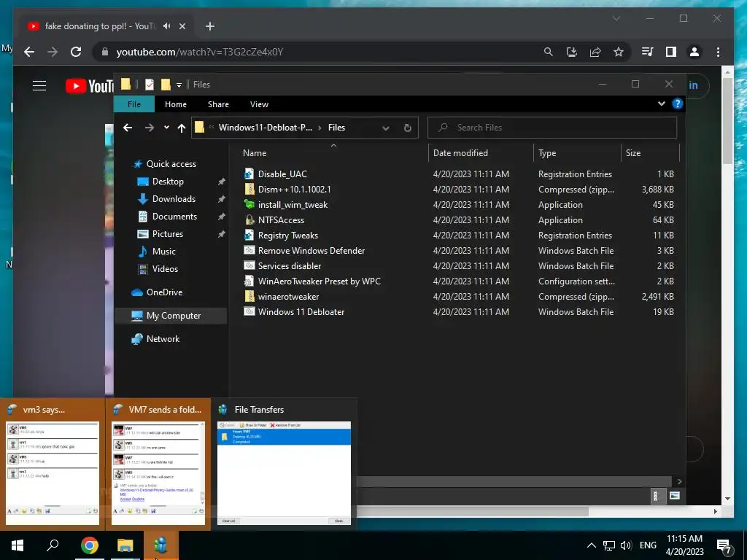Open Chrome profile icon
The height and width of the screenshot is (560, 747).
[x=694, y=52]
